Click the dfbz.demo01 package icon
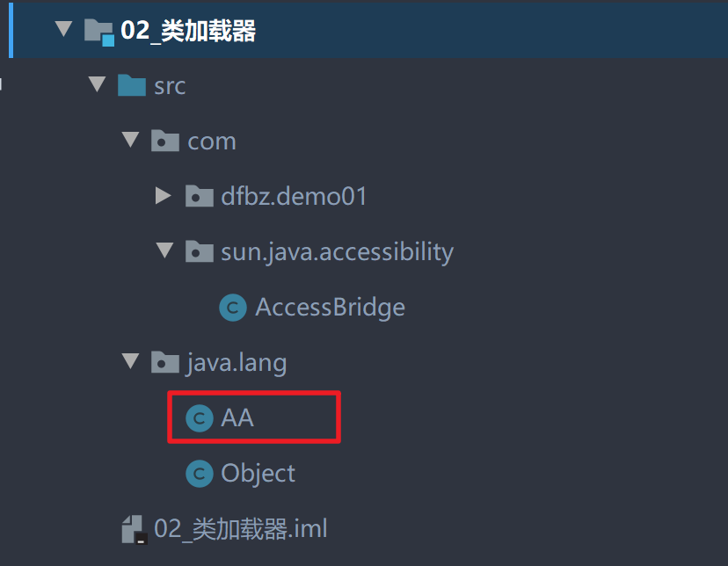 pos(199,196)
